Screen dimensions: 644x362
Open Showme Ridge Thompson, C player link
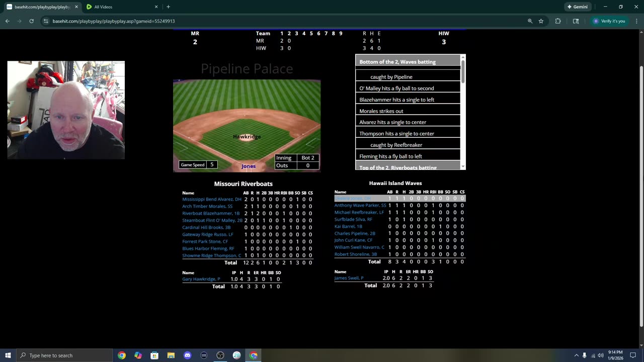click(x=212, y=255)
